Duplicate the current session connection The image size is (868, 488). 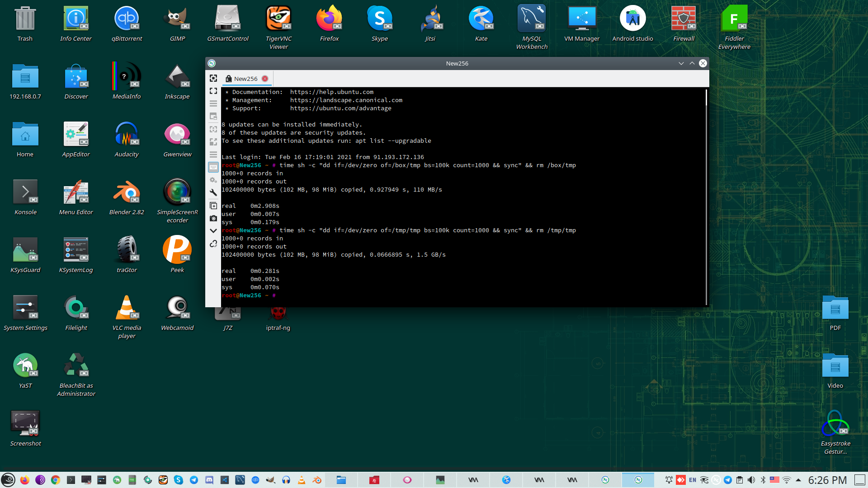point(213,206)
